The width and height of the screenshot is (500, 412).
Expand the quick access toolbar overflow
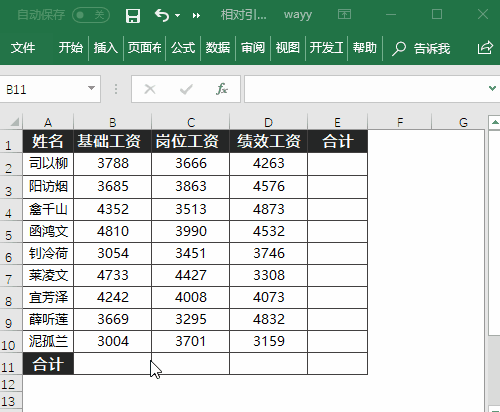[196, 15]
